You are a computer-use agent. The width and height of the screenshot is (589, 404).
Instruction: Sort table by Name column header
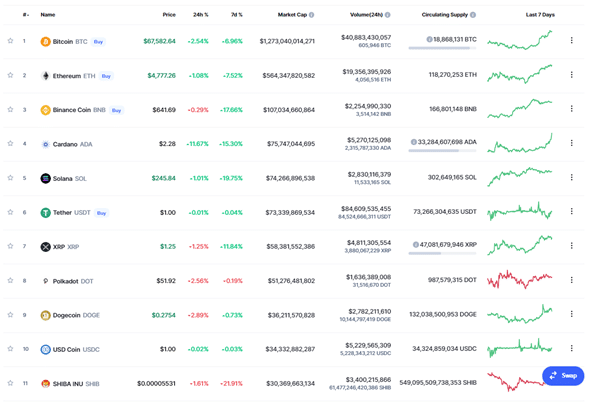click(x=48, y=15)
